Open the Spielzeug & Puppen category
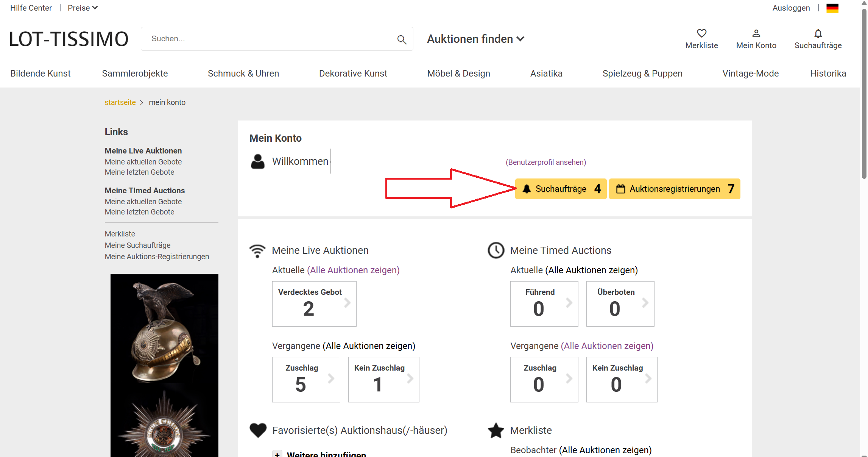 (642, 74)
